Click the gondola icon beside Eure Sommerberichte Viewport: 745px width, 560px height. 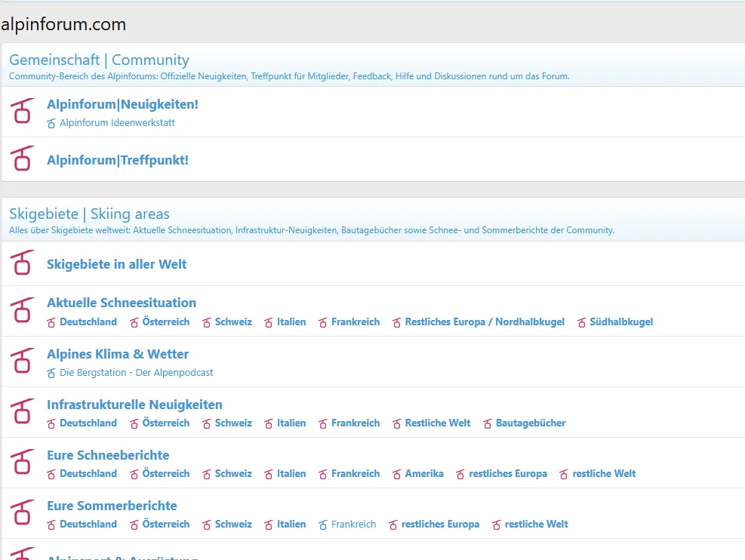(23, 512)
